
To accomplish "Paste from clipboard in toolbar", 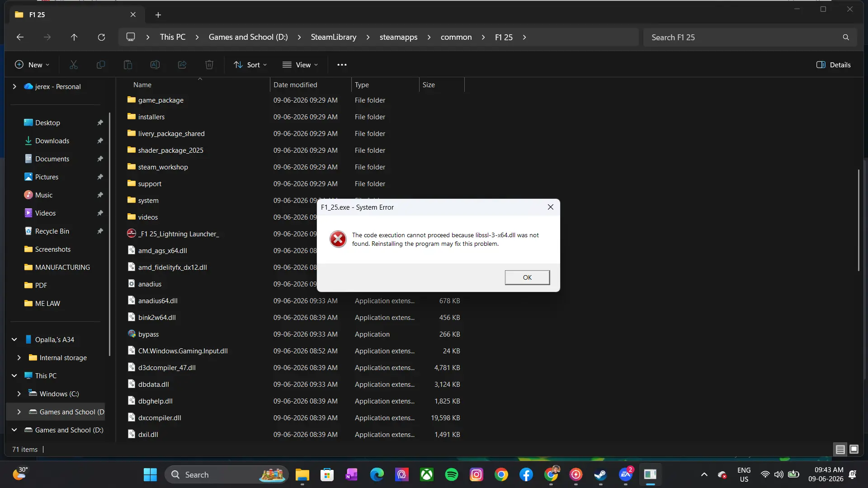I will [128, 65].
